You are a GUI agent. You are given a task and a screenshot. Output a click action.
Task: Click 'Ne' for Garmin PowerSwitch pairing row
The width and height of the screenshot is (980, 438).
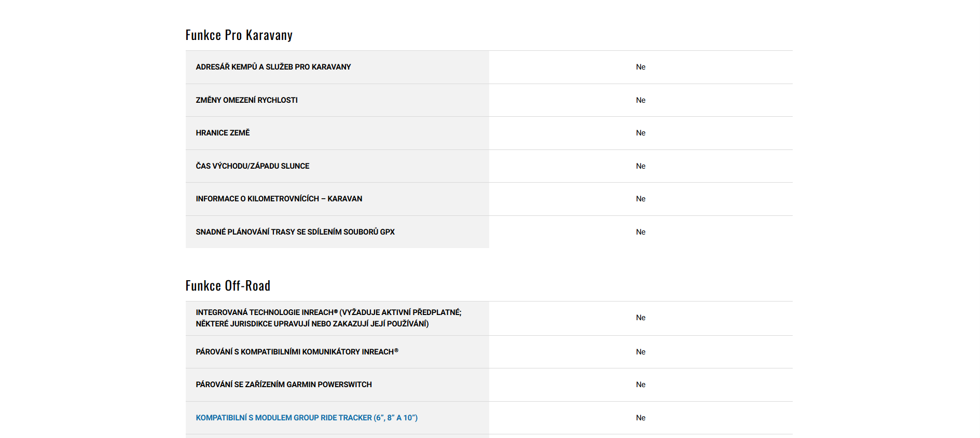tap(641, 385)
